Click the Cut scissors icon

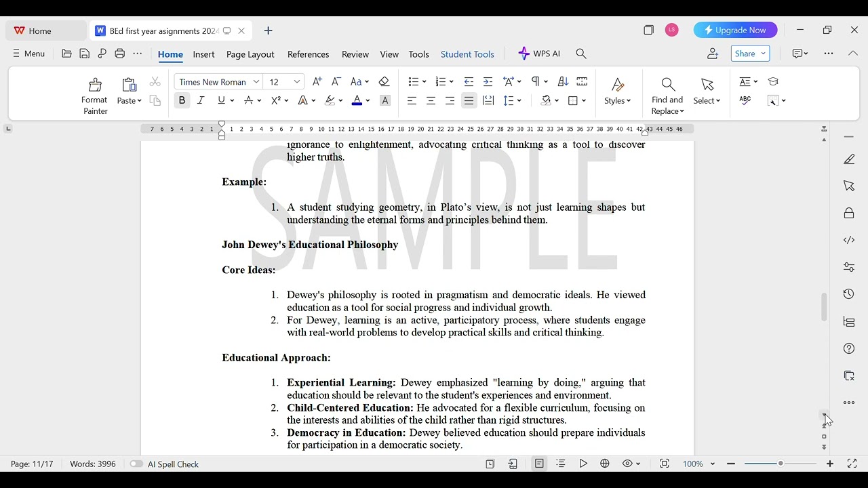tap(155, 81)
